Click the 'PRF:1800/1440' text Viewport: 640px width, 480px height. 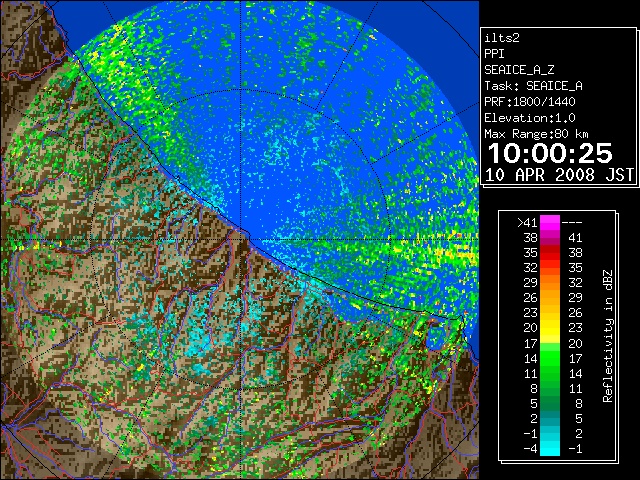coord(530,102)
